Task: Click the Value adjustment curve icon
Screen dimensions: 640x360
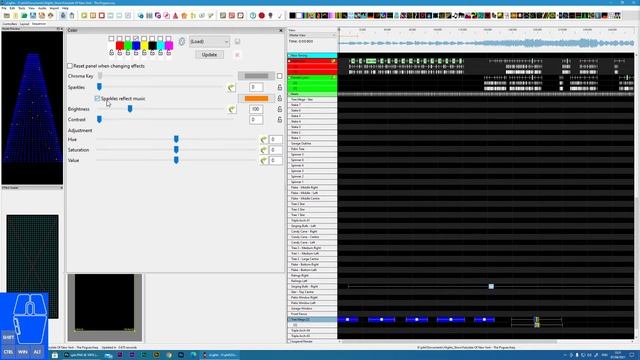Action: pyautogui.click(x=263, y=160)
